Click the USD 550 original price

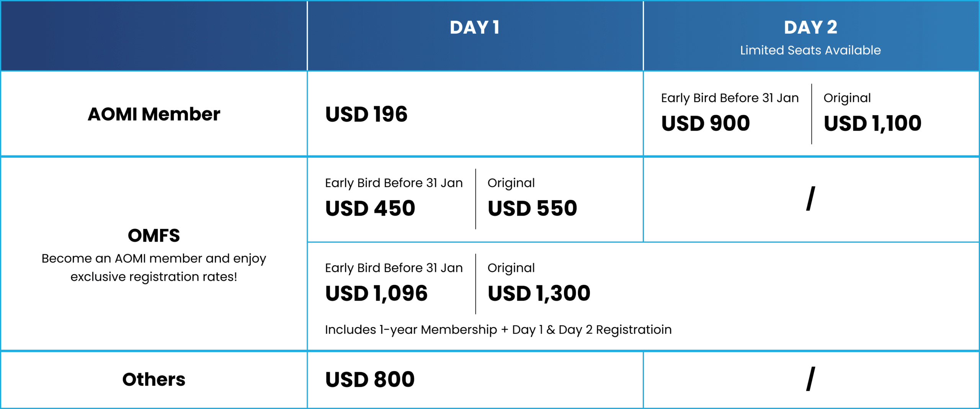pyautogui.click(x=532, y=208)
